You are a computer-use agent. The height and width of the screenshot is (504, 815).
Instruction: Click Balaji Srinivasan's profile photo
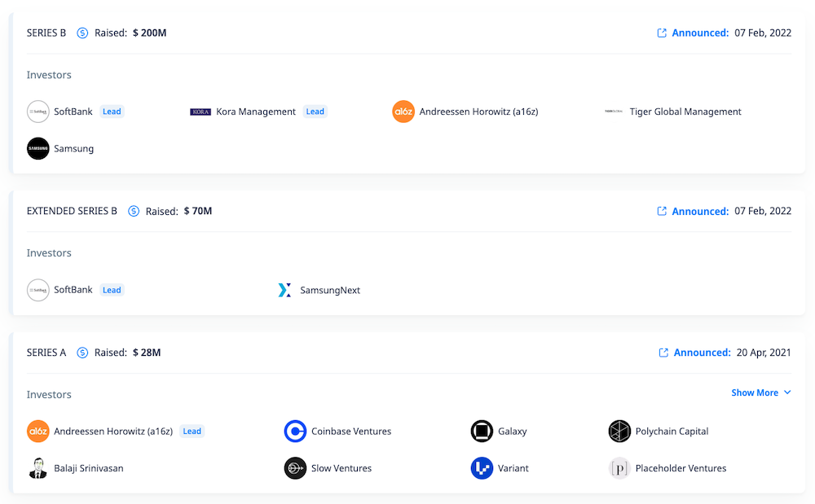(x=38, y=468)
